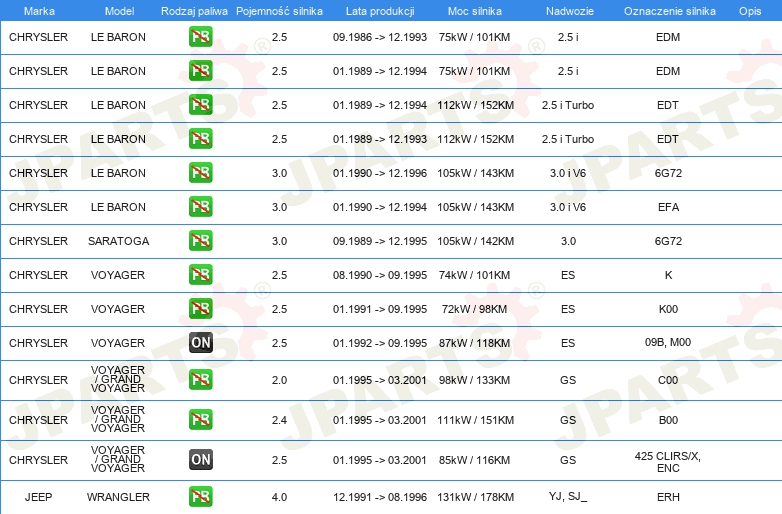This screenshot has width=782, height=514.
Task: Click petrol icon in Grand Voyager 2.0 row
Action: 200,380
